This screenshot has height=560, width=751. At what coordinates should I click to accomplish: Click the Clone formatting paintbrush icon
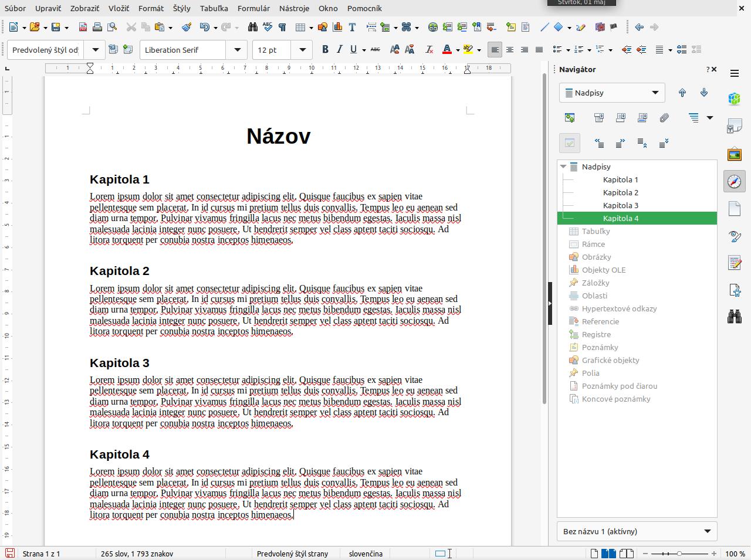187,27
